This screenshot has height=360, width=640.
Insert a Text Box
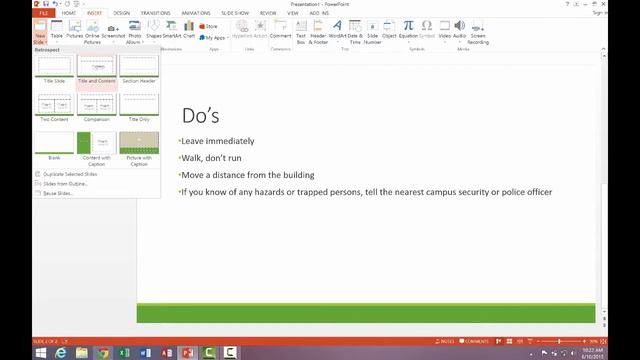tap(301, 32)
